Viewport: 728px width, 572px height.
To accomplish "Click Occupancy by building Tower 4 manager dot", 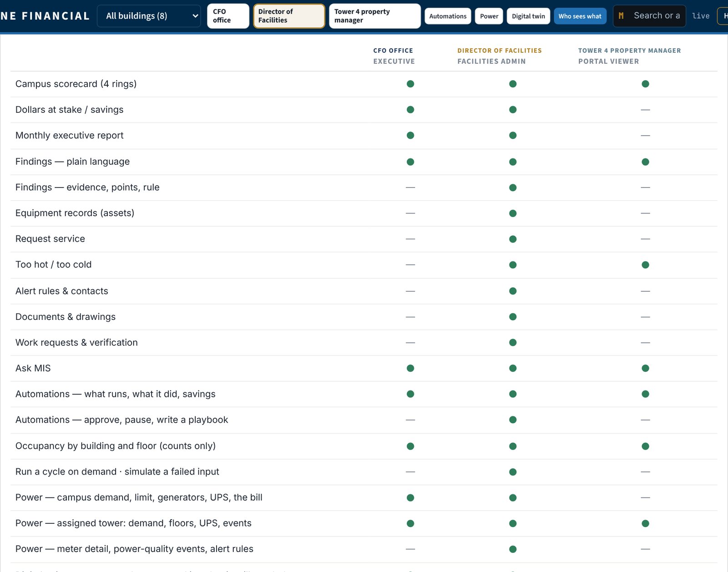I will pyautogui.click(x=645, y=446).
